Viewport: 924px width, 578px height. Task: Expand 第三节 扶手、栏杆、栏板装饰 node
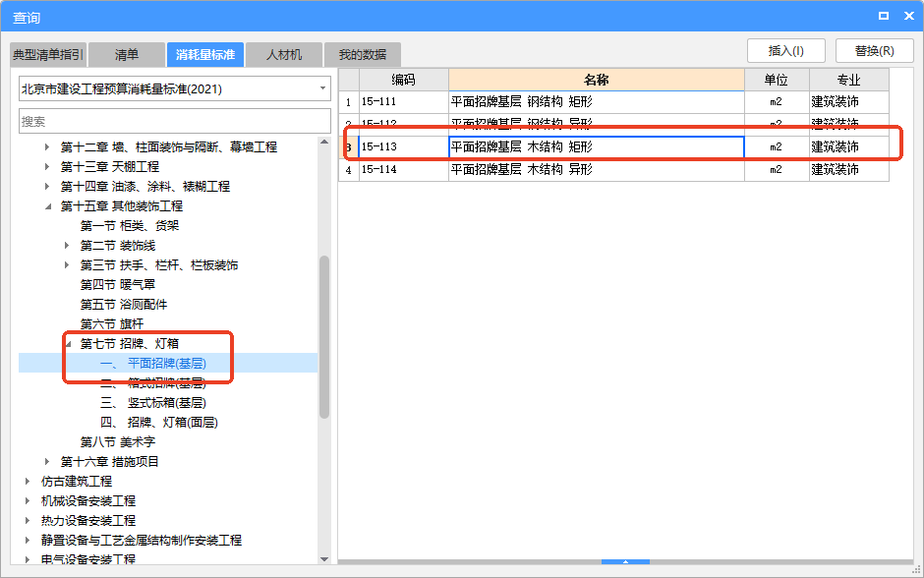click(67, 265)
